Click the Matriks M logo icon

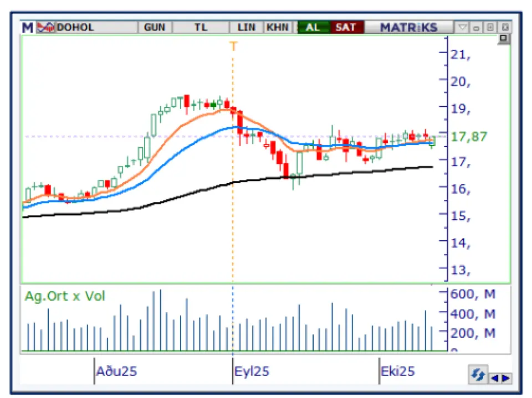tap(28, 27)
